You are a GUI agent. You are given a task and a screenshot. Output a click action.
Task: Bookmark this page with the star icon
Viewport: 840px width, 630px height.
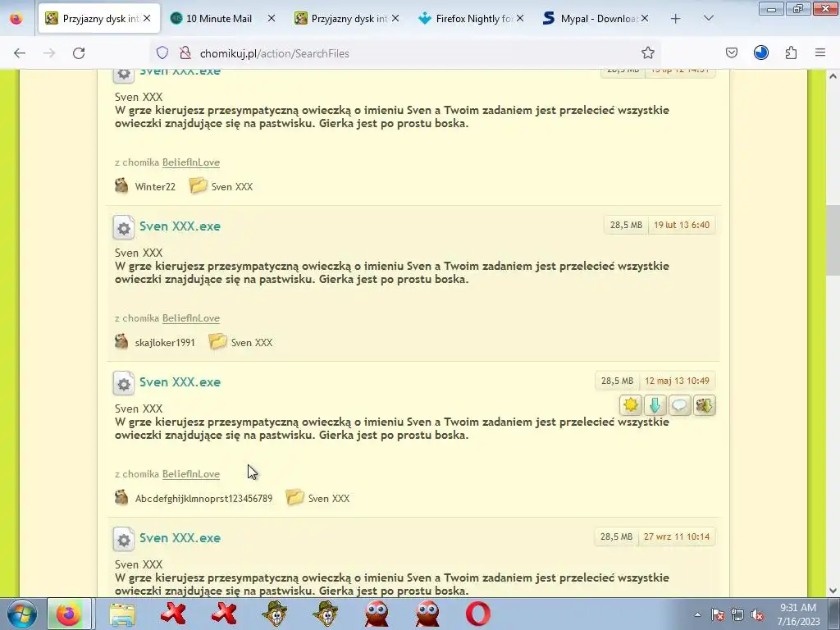648,52
